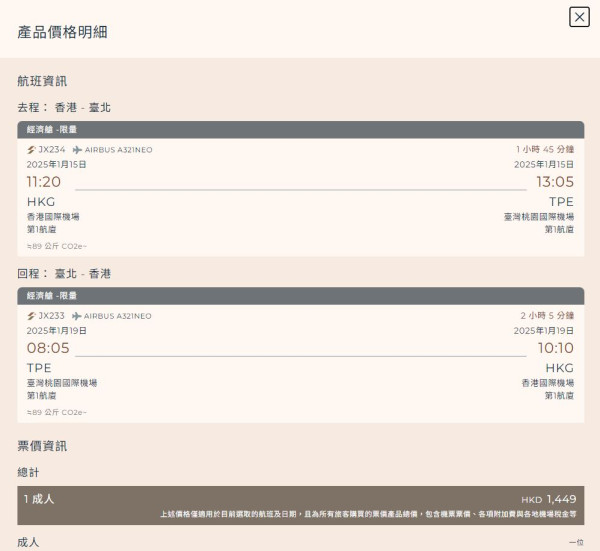Screen dimensions: 600x551
Task: Click the 航班資訊 section heading
Action: click(x=42, y=81)
